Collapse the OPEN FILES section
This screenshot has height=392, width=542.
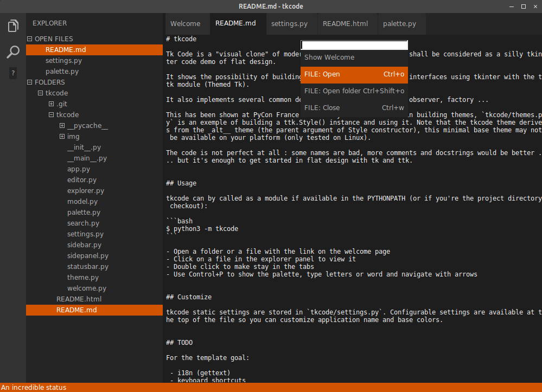point(30,38)
